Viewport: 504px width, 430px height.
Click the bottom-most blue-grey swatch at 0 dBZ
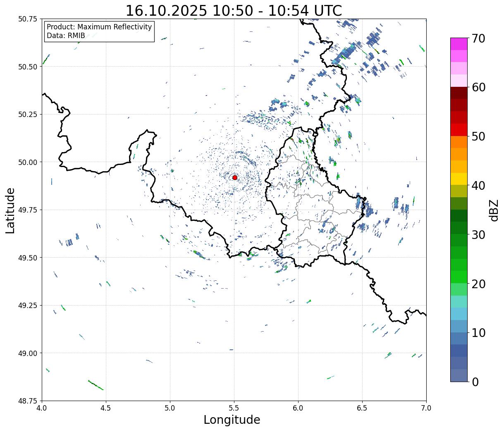pyautogui.click(x=459, y=375)
